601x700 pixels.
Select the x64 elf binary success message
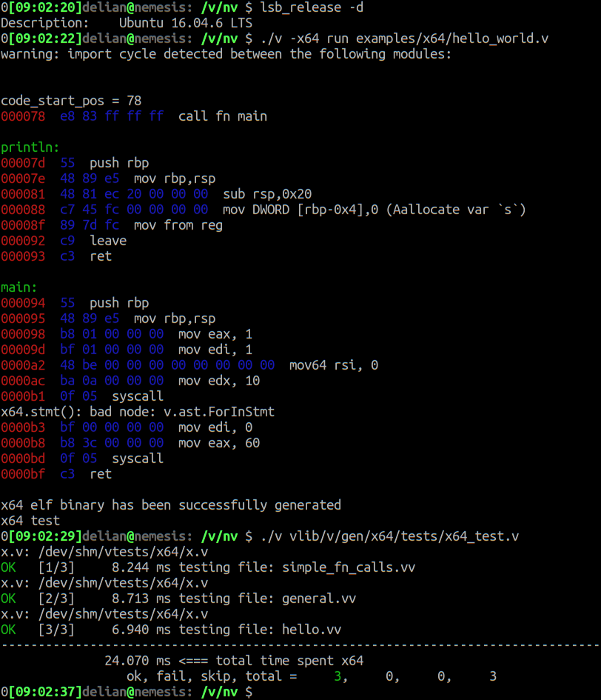pos(170,505)
